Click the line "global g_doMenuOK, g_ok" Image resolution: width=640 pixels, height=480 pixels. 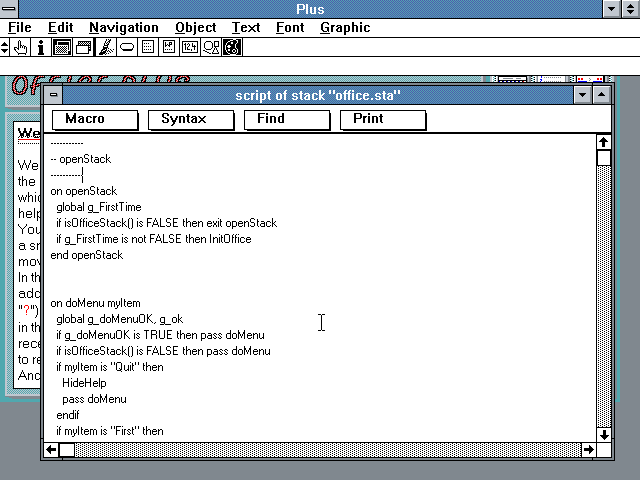pos(120,319)
